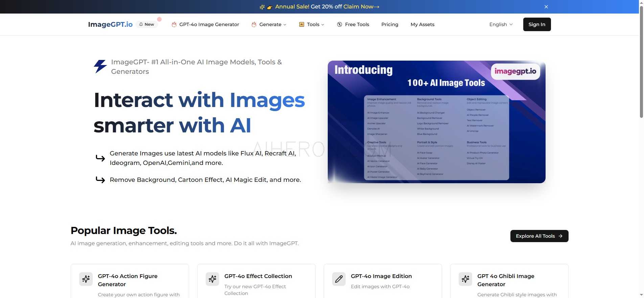
Task: Click the sparkle icon in sale banner
Action: [x=262, y=7]
